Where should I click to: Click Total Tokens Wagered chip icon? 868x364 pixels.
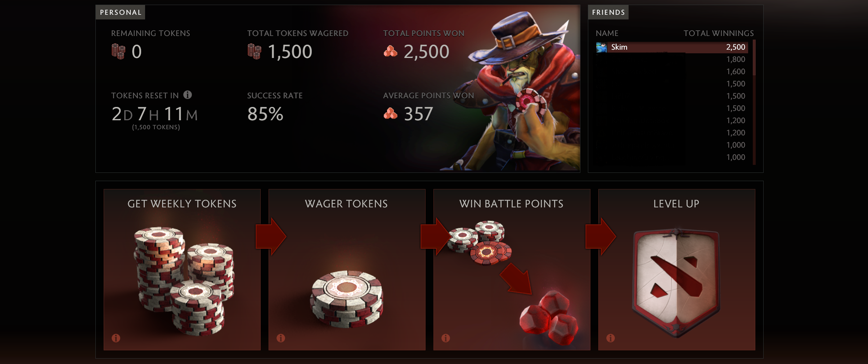255,51
